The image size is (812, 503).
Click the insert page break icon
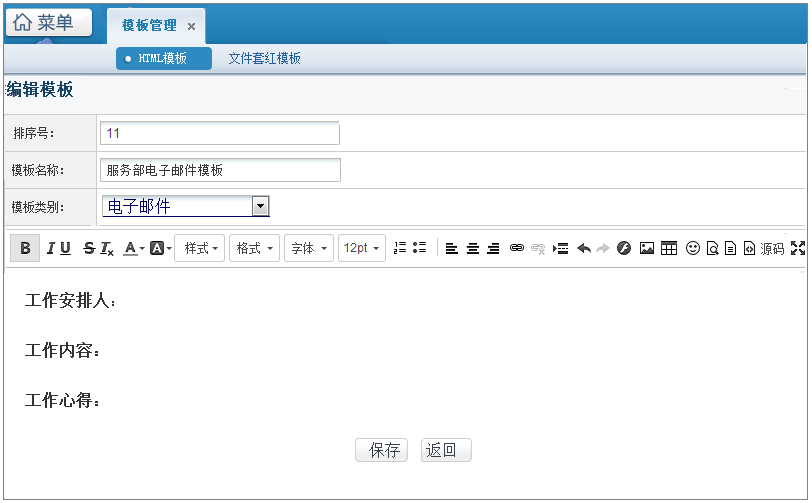coord(560,249)
